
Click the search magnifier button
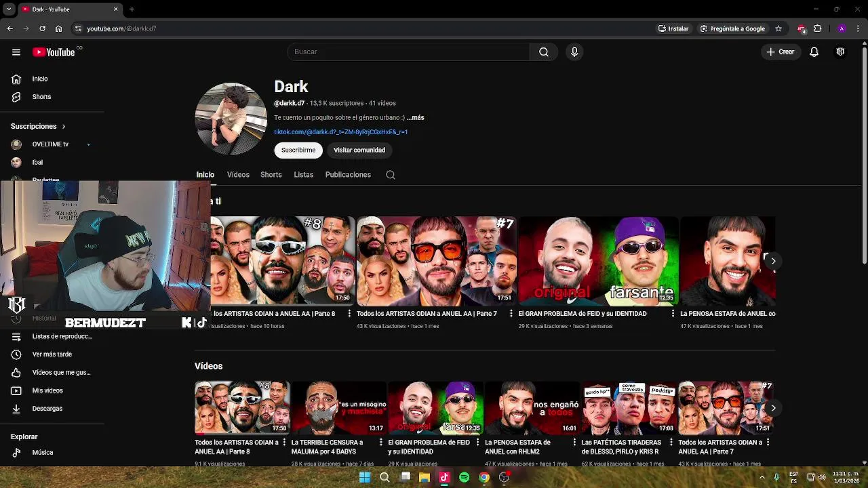544,52
